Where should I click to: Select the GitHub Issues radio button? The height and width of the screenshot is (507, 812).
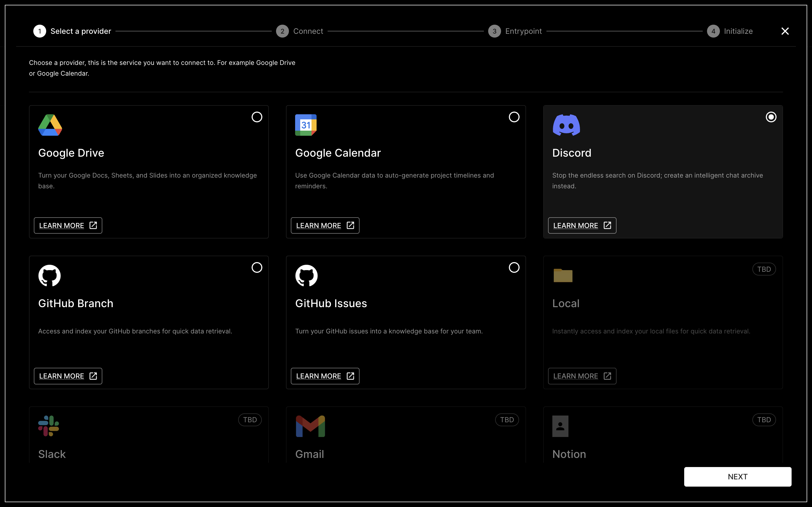coord(514,268)
